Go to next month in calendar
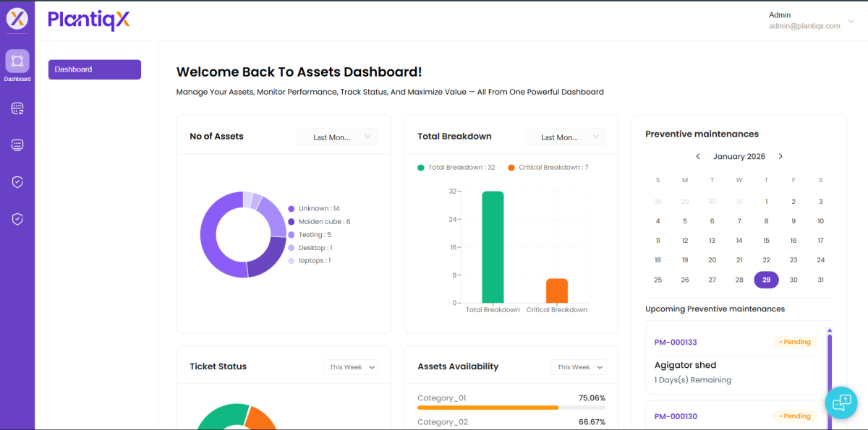 click(x=780, y=157)
